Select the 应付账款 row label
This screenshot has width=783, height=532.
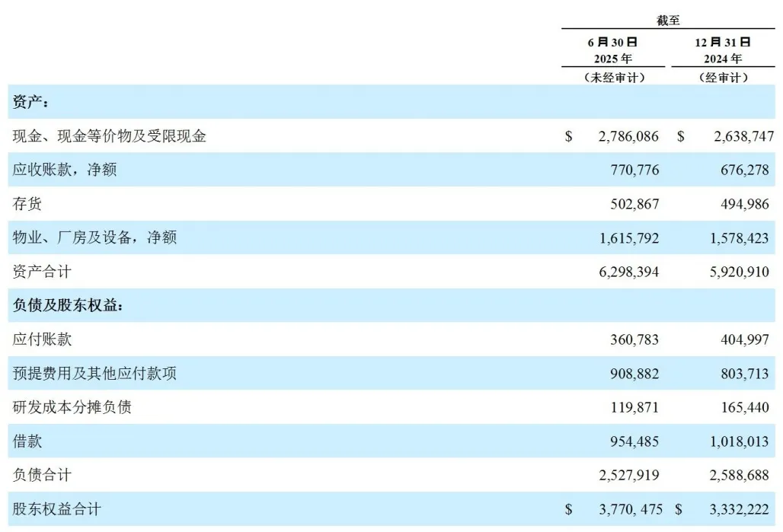(x=42, y=339)
